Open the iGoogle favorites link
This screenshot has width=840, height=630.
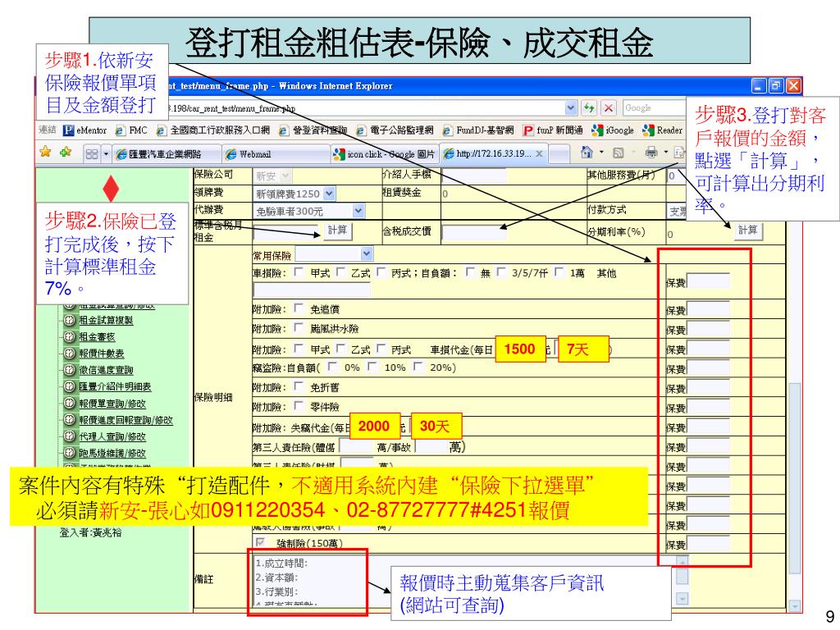612,130
